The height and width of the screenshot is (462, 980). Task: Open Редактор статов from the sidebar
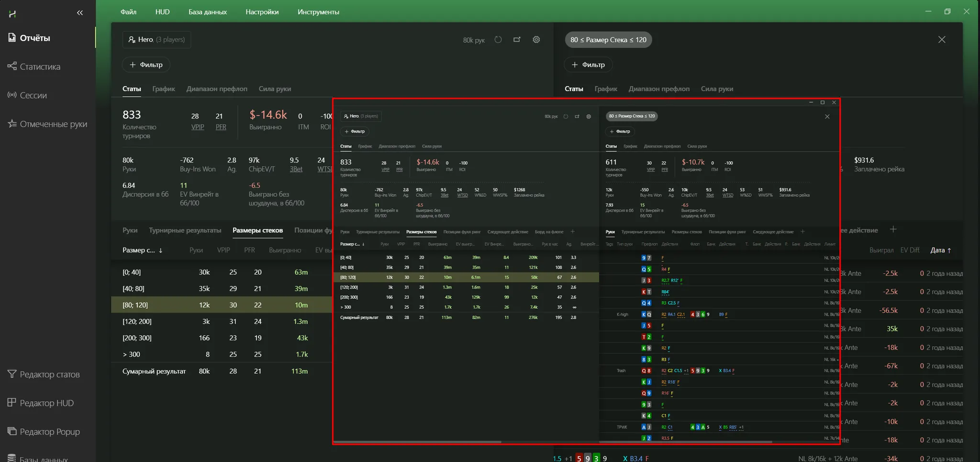pyautogui.click(x=49, y=374)
